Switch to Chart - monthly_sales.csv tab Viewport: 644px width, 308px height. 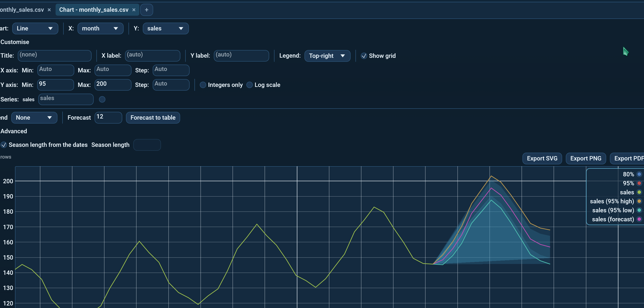tap(94, 10)
